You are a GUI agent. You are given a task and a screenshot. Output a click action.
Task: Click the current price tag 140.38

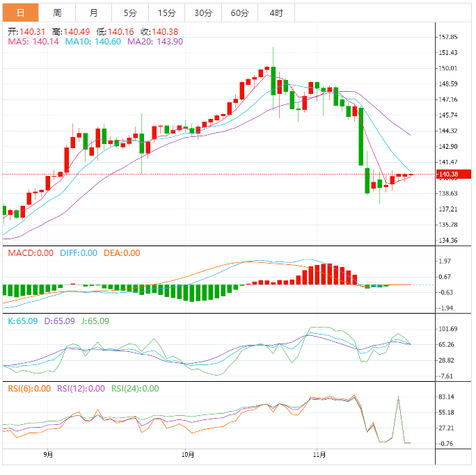454,175
